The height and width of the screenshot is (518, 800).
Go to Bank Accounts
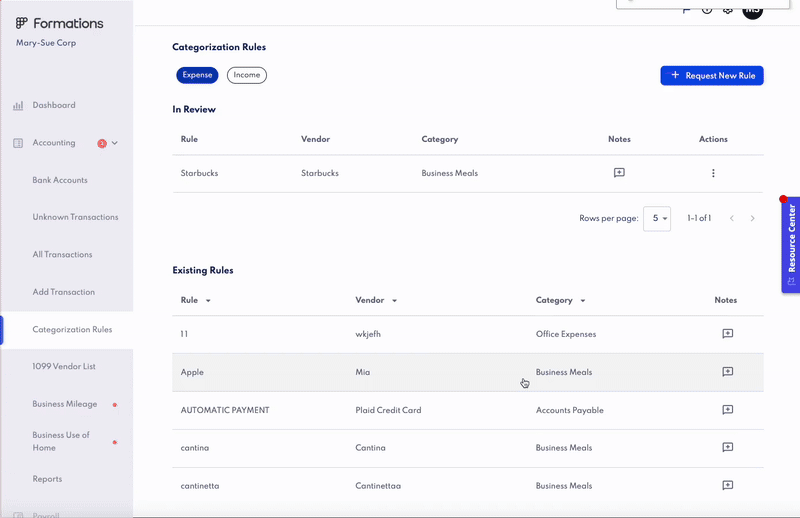pos(60,180)
